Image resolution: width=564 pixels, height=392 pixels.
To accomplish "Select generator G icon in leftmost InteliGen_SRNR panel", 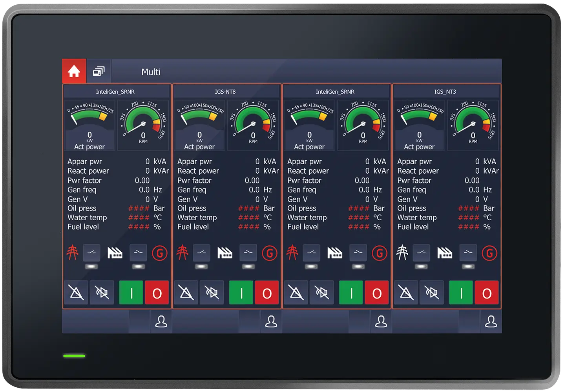I will (x=160, y=253).
